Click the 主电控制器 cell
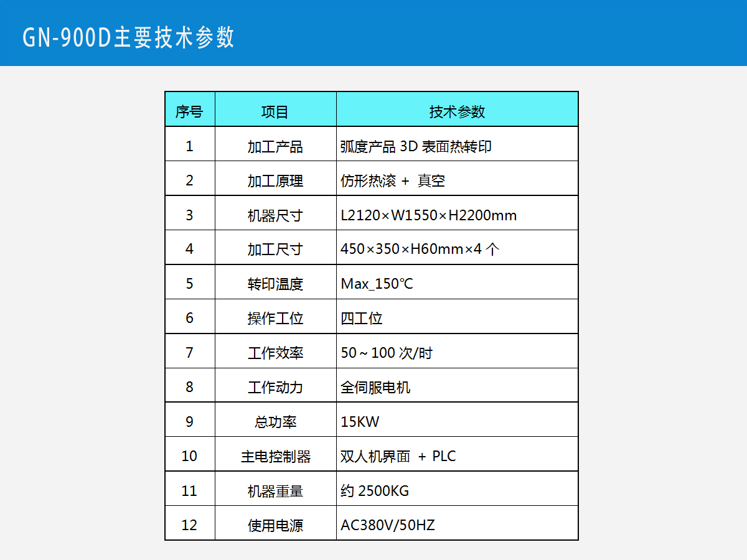This screenshot has width=747, height=560. coord(276,454)
